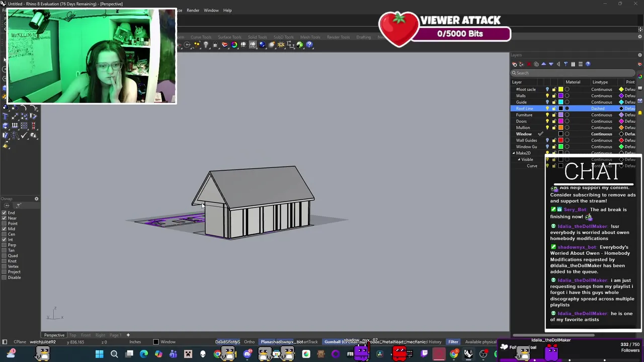Toggle the Mid osnap checkbox

(x=4, y=229)
